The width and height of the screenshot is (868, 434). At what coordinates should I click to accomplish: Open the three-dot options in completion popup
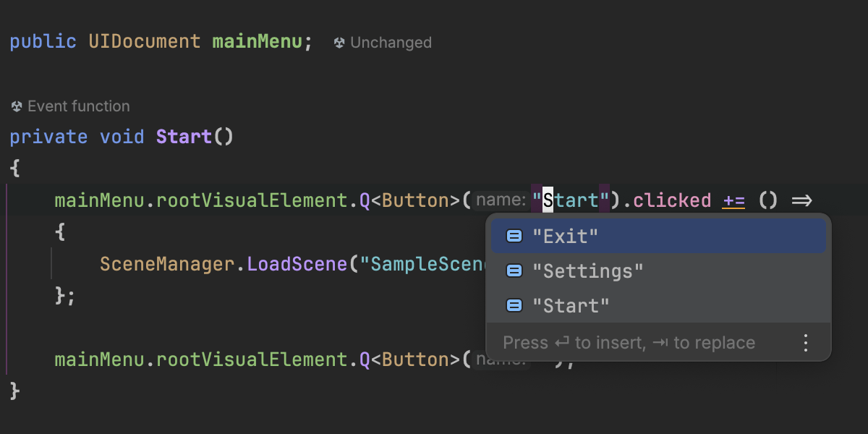pyautogui.click(x=806, y=343)
